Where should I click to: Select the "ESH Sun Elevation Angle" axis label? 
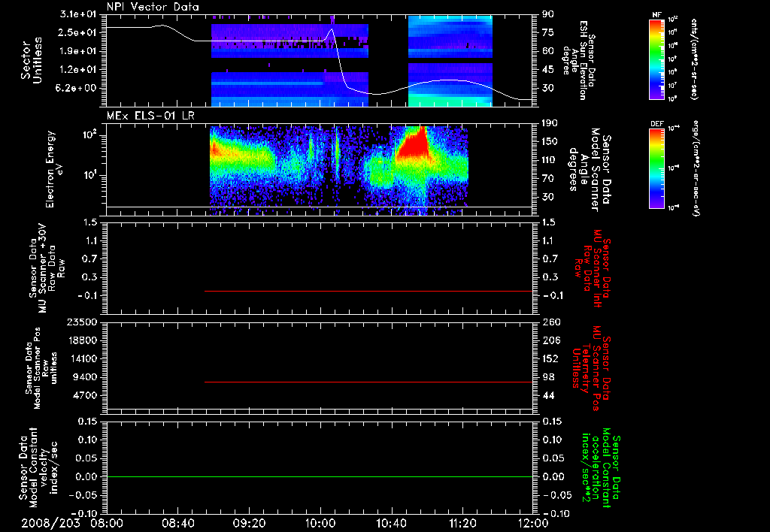coord(578,60)
